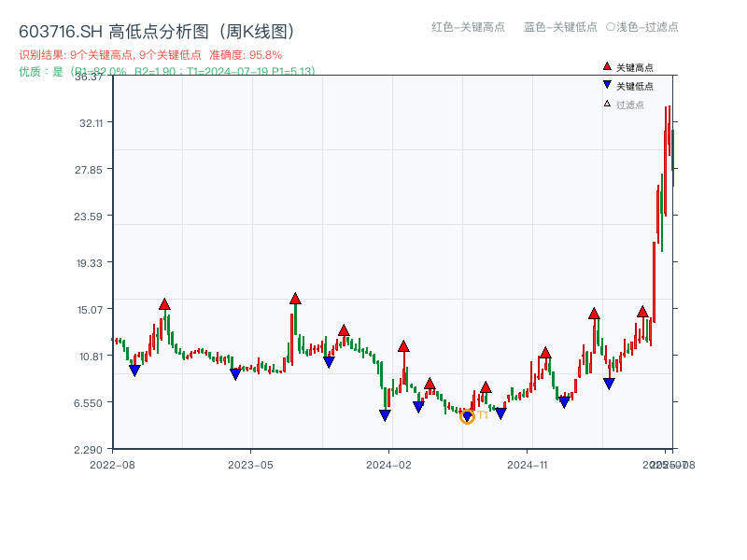Click the hollow circle icon before 浅色-过滤点
The width and height of the screenshot is (747, 560).
point(611,27)
